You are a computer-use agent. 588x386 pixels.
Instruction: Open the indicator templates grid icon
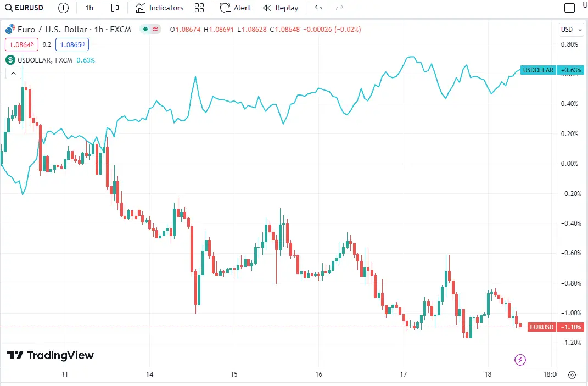click(199, 8)
